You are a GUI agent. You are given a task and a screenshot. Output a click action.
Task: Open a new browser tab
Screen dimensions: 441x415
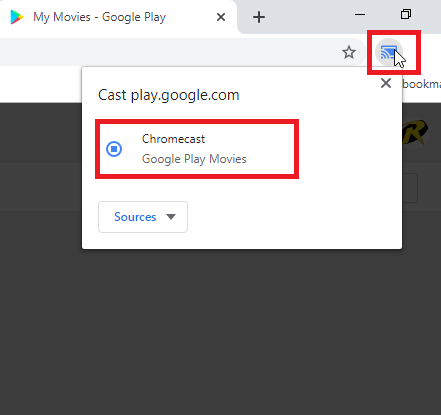[259, 17]
